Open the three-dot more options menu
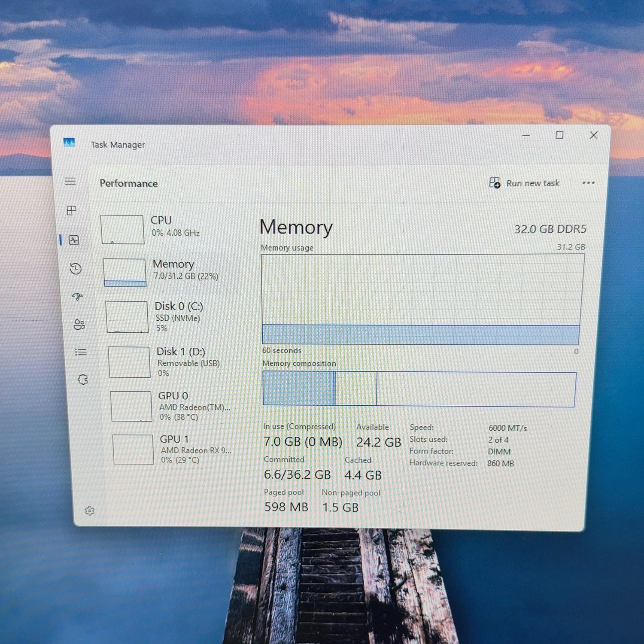644x644 pixels. coord(588,183)
